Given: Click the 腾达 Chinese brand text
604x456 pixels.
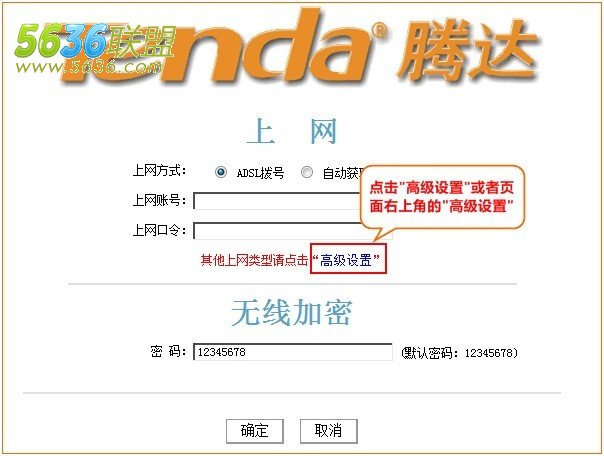Looking at the screenshot, I should 468,52.
